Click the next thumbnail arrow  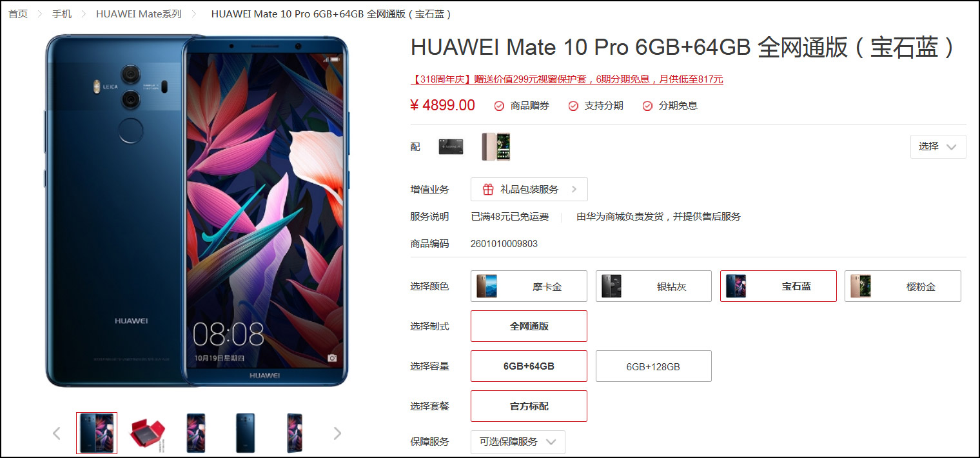(x=337, y=433)
